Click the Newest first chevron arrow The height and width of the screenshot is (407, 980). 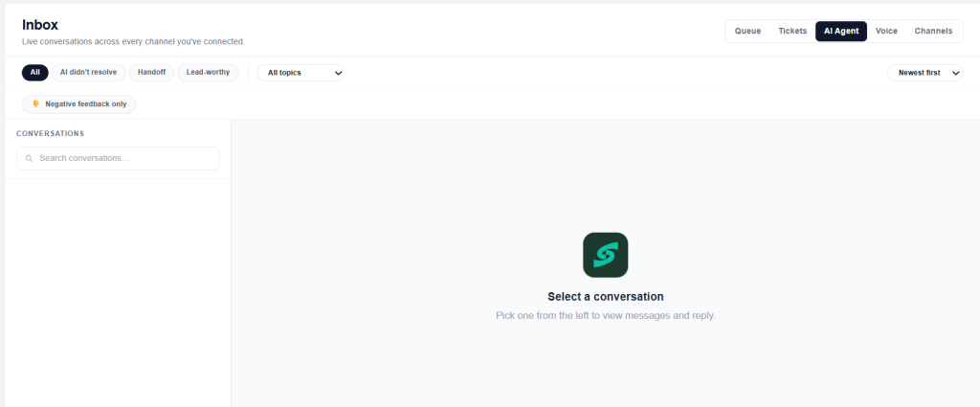click(x=956, y=73)
